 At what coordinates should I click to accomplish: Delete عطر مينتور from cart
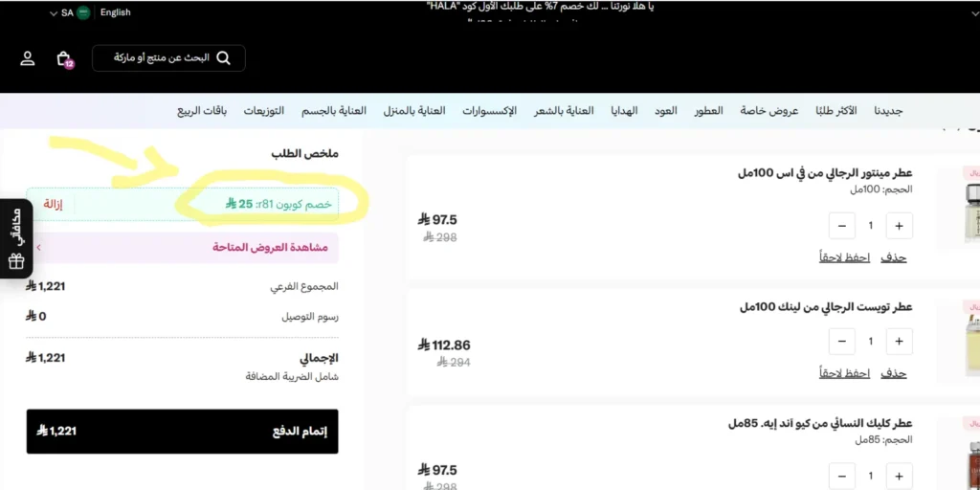(x=894, y=257)
